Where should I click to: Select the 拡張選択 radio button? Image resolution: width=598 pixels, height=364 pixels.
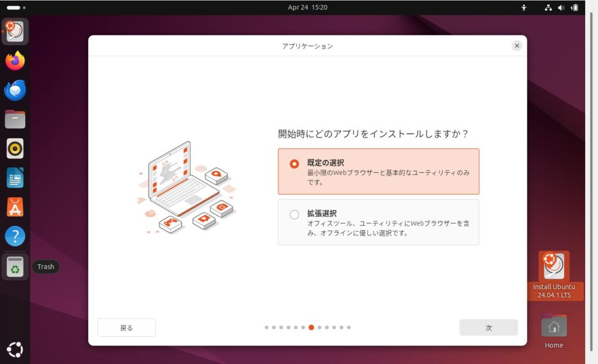pos(294,214)
